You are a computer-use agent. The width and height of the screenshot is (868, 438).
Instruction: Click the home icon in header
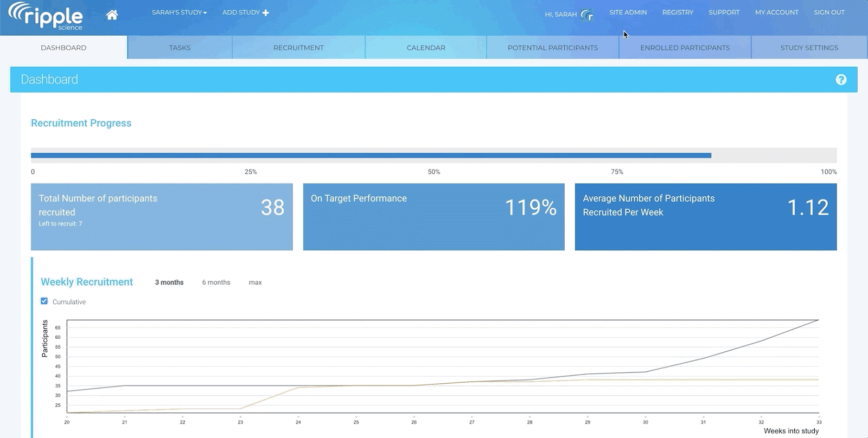tap(112, 15)
